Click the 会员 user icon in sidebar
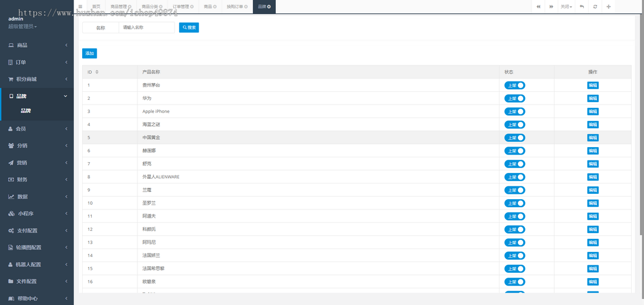This screenshot has width=644, height=305. coord(11,129)
